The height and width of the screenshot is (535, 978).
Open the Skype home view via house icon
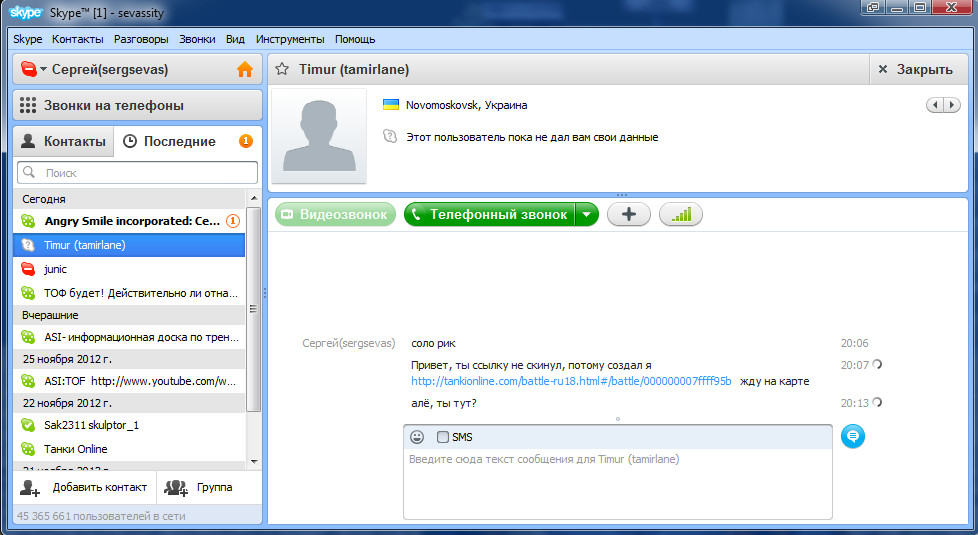(244, 69)
